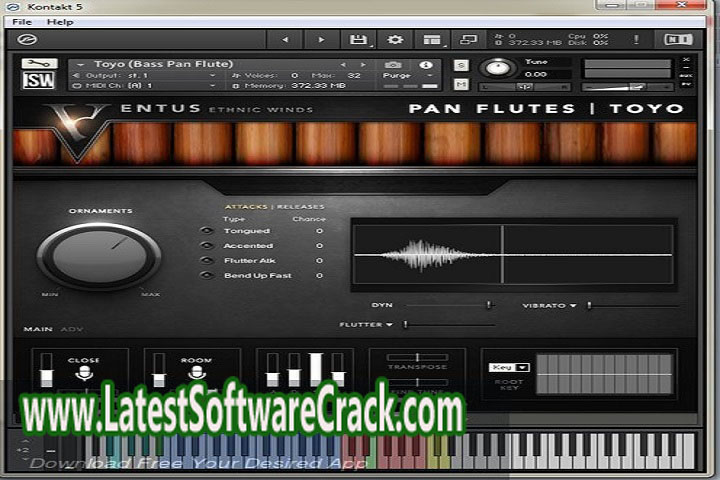Switch to the ADV page

(x=72, y=328)
